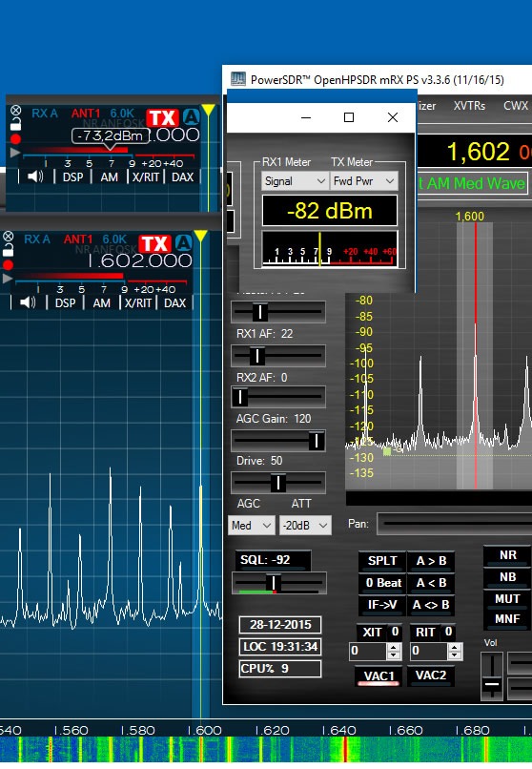
Task: Open DSP tab on the -73,2dBm slice flag
Action: [73, 177]
